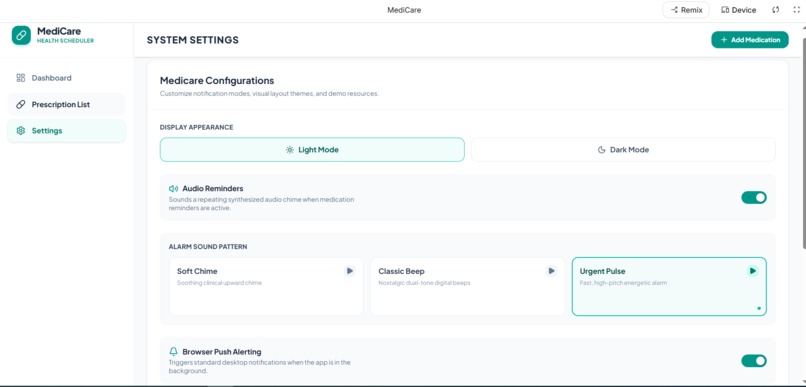Viewport: 806px width, 387px height.
Task: Click the Settings gear icon in sidebar
Action: pyautogui.click(x=21, y=131)
